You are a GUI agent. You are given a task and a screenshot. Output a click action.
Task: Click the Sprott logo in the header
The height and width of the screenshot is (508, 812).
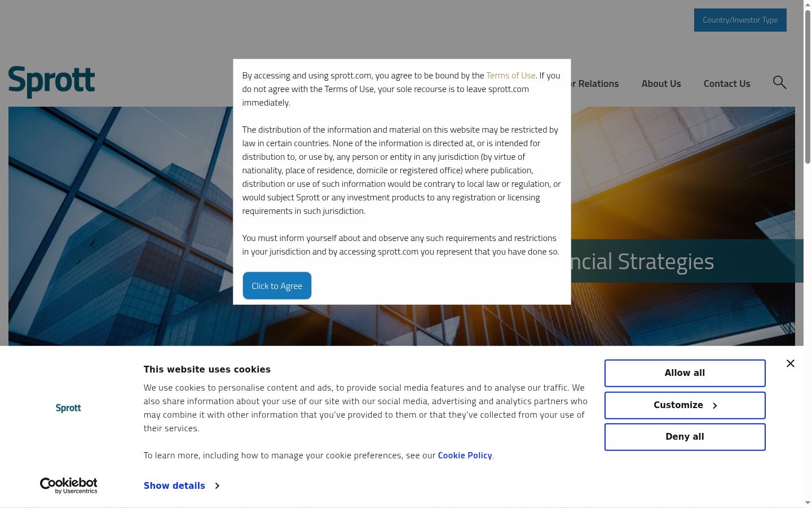[x=52, y=82]
